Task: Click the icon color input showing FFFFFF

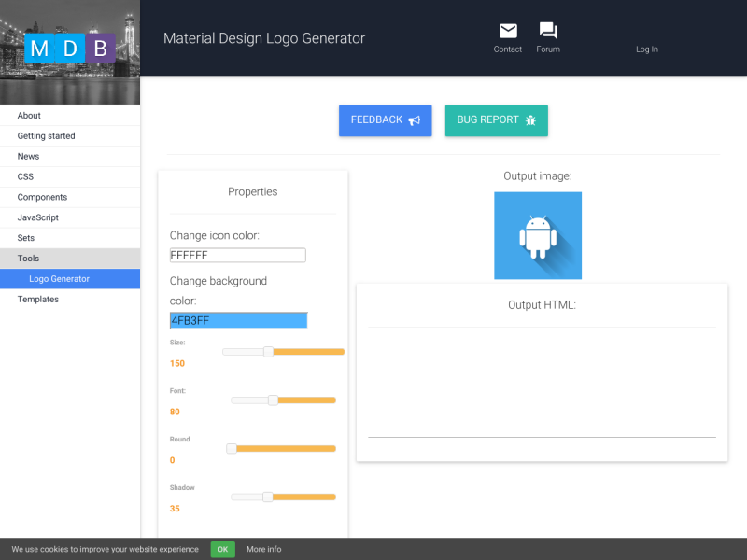Action: [237, 255]
